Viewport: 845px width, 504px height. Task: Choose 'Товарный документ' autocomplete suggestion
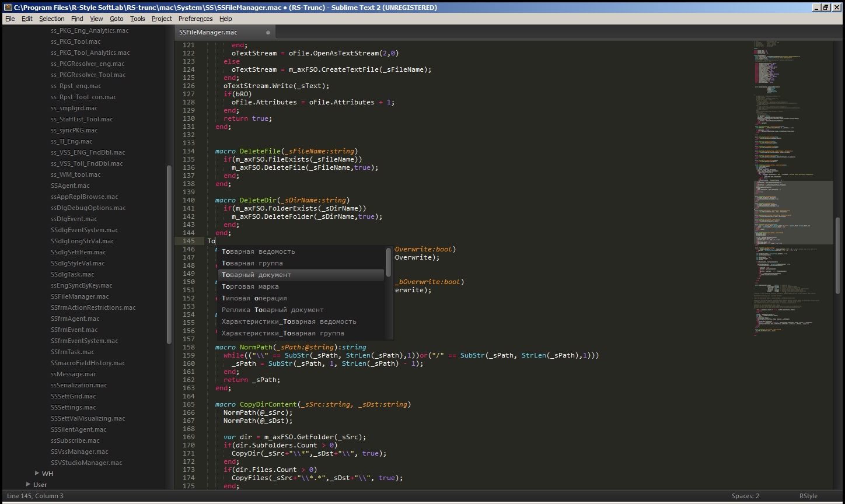pos(301,275)
